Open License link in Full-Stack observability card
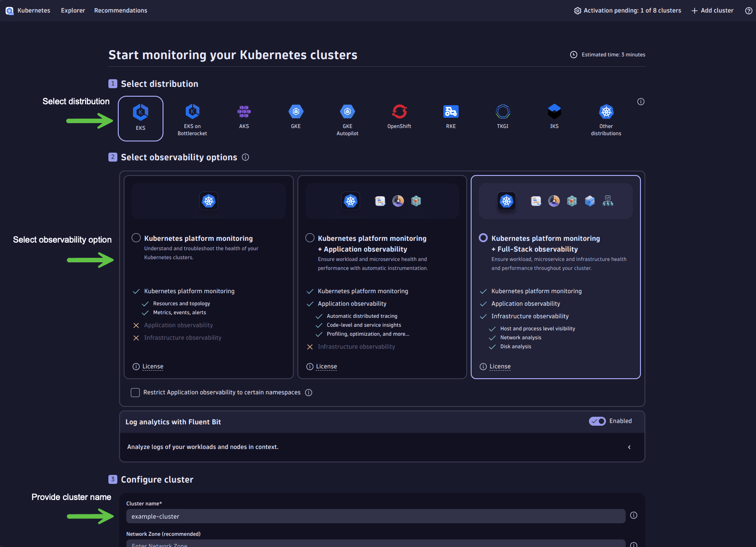The image size is (756, 547). click(500, 367)
